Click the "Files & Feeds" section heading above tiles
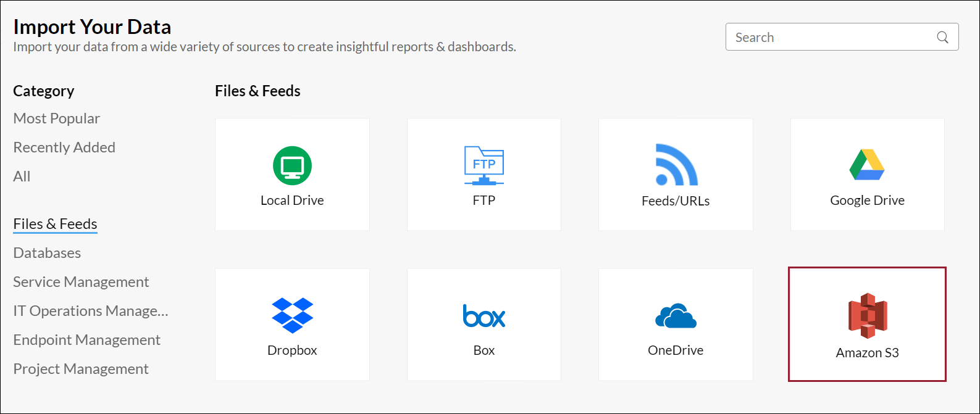The image size is (980, 414). [258, 91]
